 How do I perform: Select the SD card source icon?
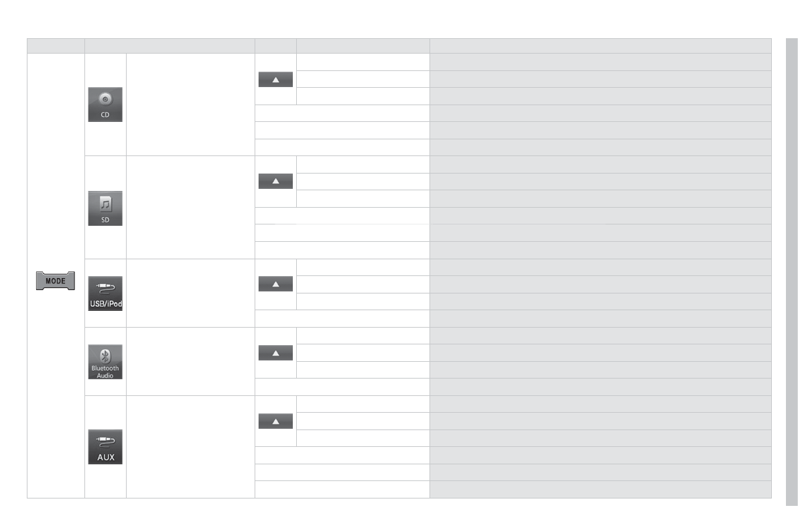(105, 208)
